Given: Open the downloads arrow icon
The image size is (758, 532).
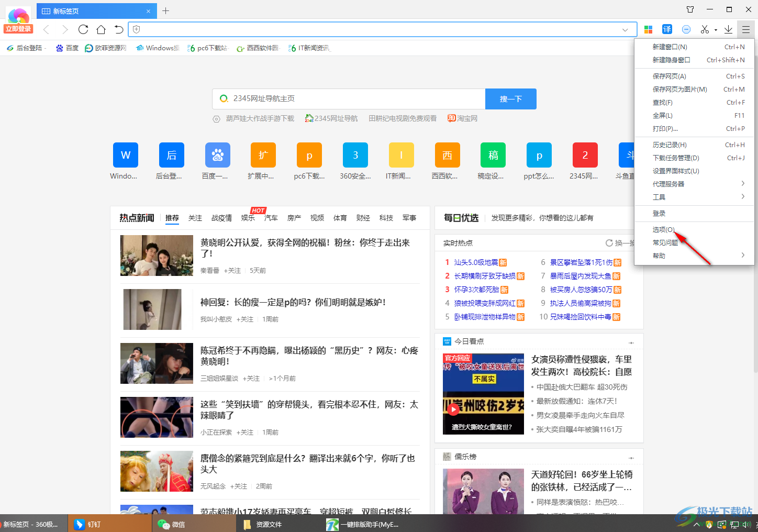Looking at the screenshot, I should click(728, 29).
